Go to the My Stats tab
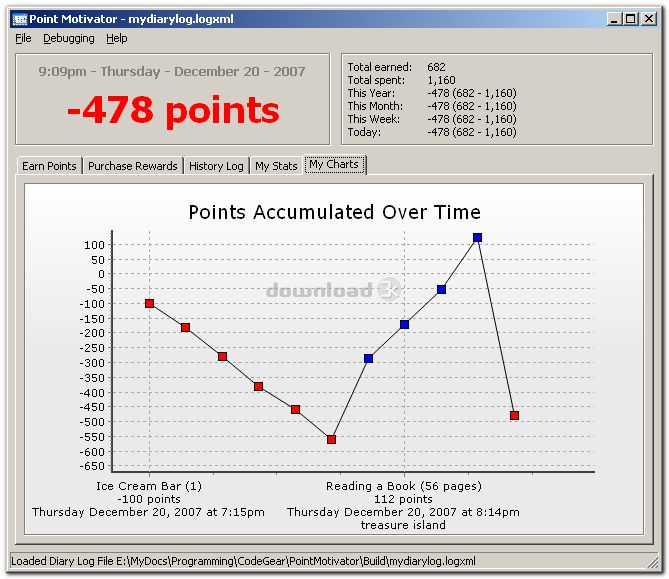 [x=276, y=166]
